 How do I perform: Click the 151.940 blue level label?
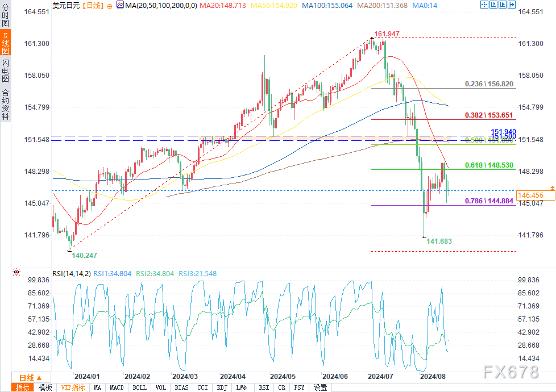pyautogui.click(x=504, y=131)
